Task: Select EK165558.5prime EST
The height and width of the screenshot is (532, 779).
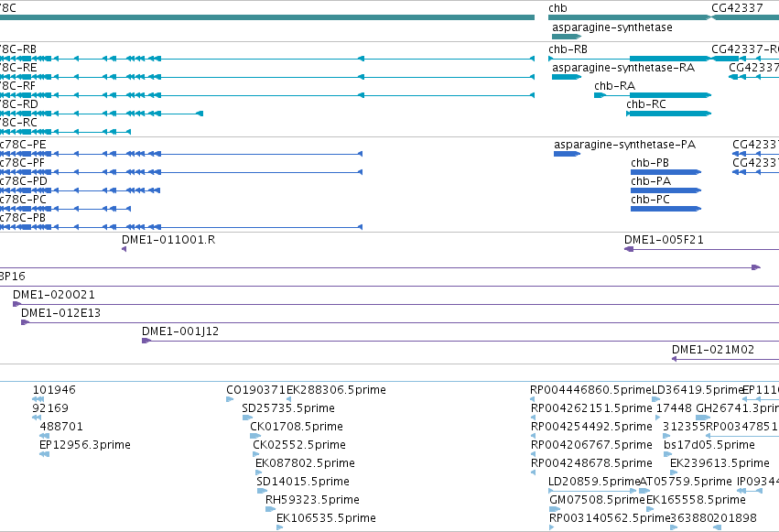Action: click(650, 509)
